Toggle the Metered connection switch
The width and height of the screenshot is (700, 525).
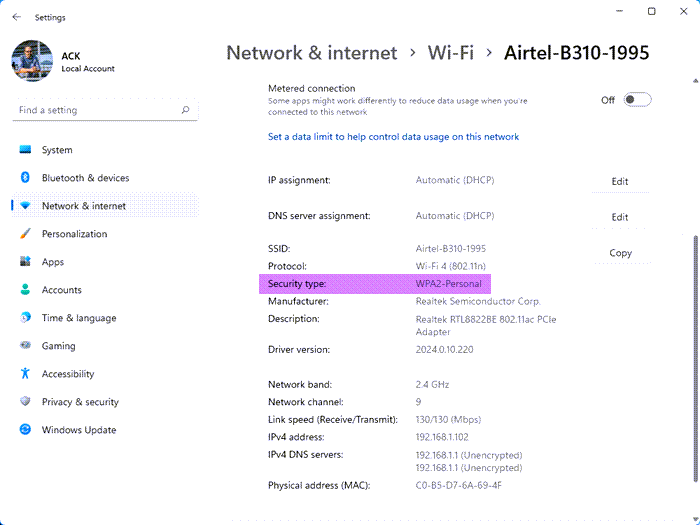(x=637, y=100)
